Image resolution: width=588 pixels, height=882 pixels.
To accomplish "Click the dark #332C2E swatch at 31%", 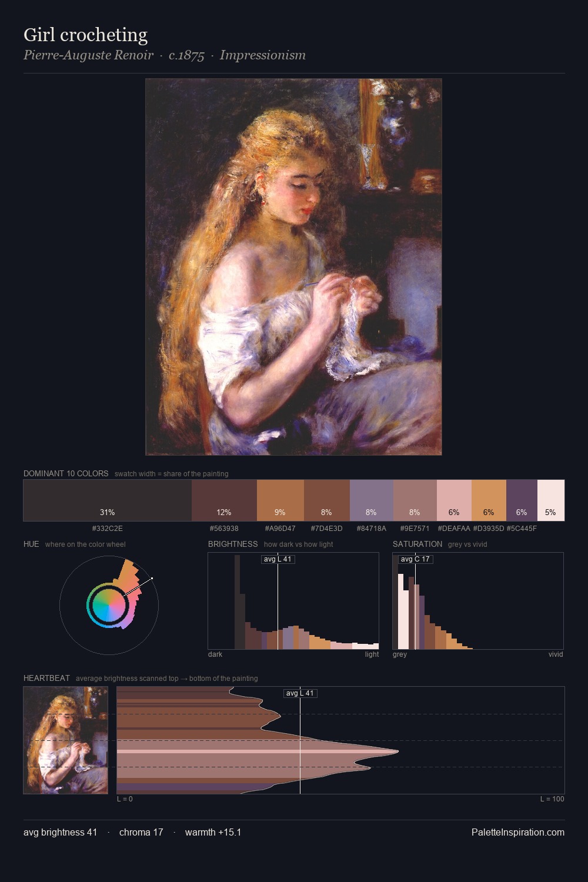I will pyautogui.click(x=108, y=500).
